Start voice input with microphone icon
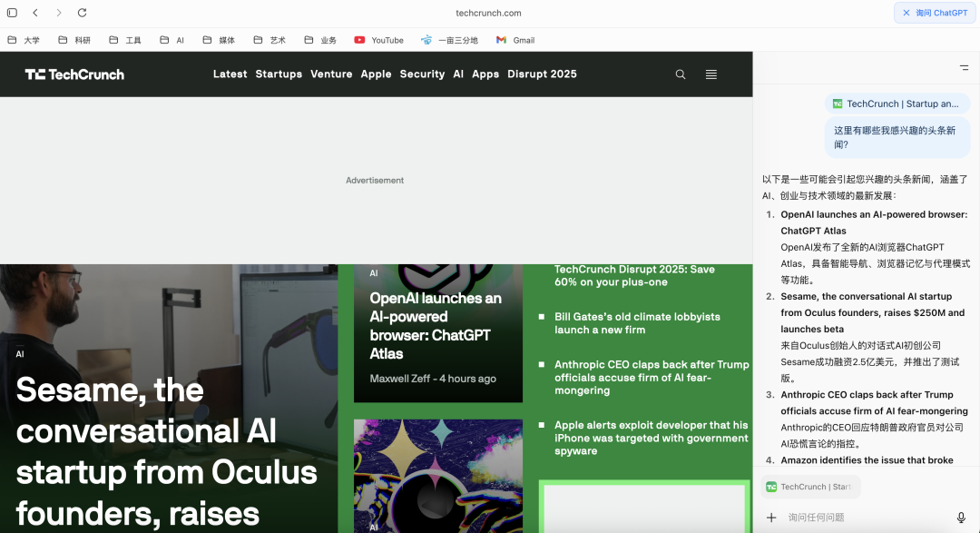980x533 pixels. (961, 518)
